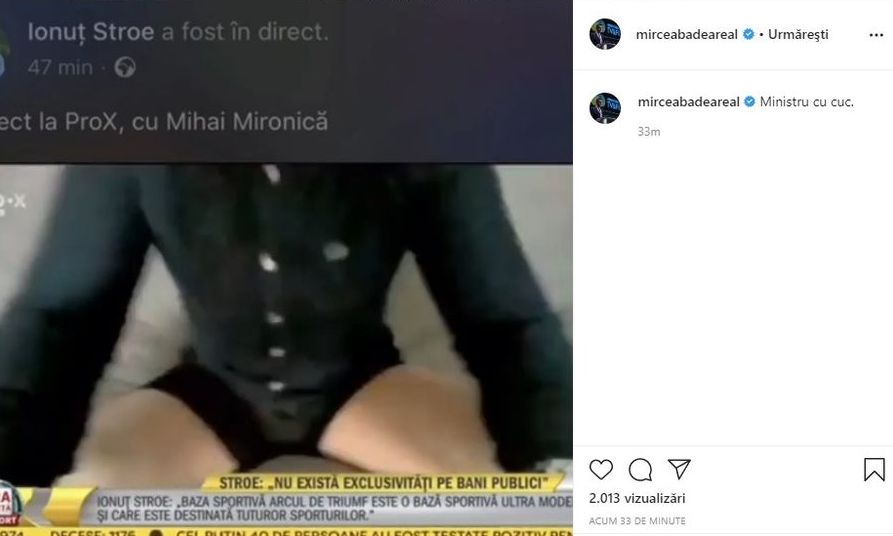Share post with the paper plane icon
Image resolution: width=893 pixels, height=536 pixels.
point(679,469)
